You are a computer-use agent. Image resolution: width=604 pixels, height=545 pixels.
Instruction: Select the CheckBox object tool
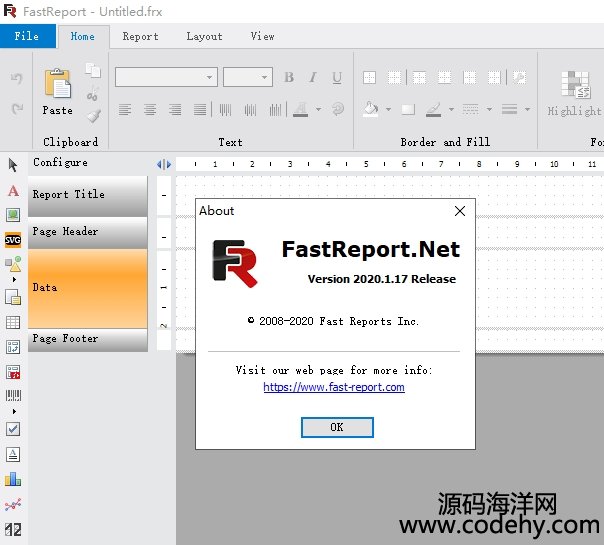13,429
